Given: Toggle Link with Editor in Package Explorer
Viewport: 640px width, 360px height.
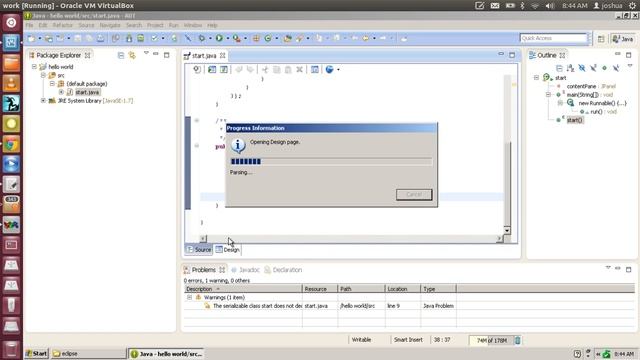Looking at the screenshot, I should pyautogui.click(x=132, y=55).
